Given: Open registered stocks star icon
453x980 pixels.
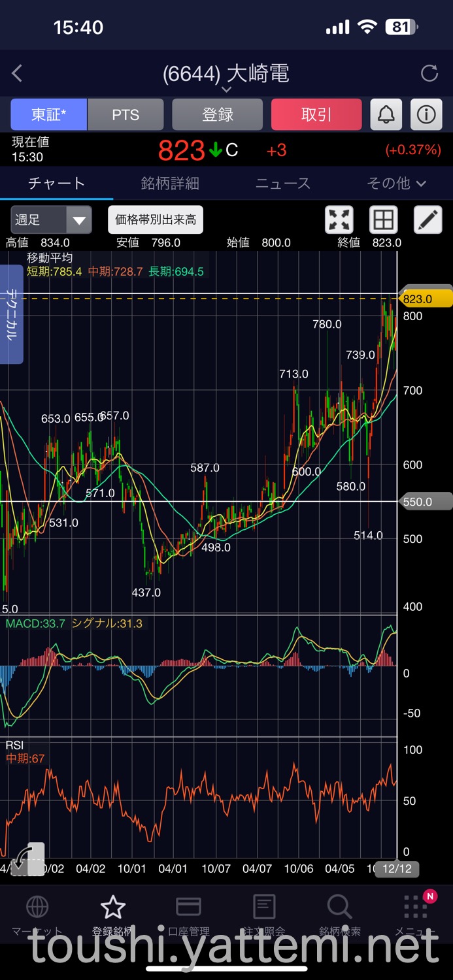Looking at the screenshot, I should pyautogui.click(x=112, y=907).
